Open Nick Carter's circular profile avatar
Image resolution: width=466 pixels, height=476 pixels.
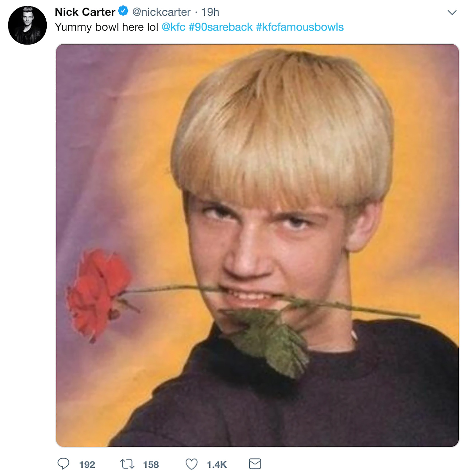point(27,25)
